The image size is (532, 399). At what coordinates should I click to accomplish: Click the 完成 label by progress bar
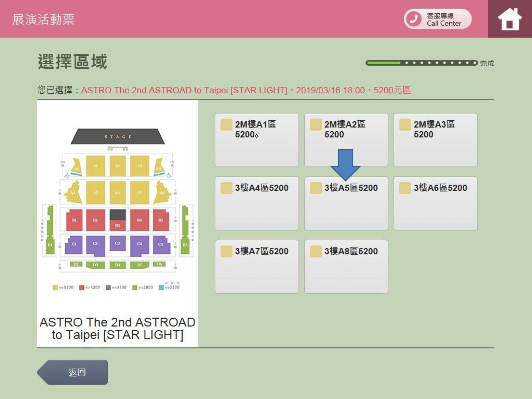(487, 63)
